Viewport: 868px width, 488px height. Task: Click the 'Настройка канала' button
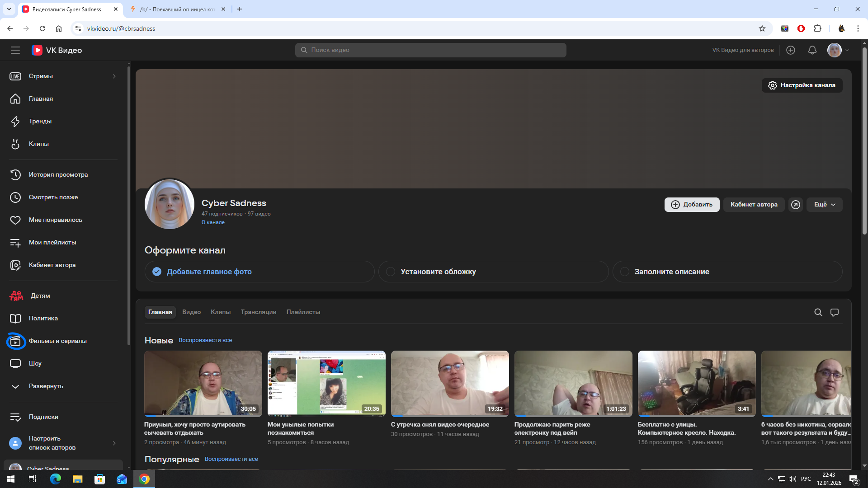[802, 85]
